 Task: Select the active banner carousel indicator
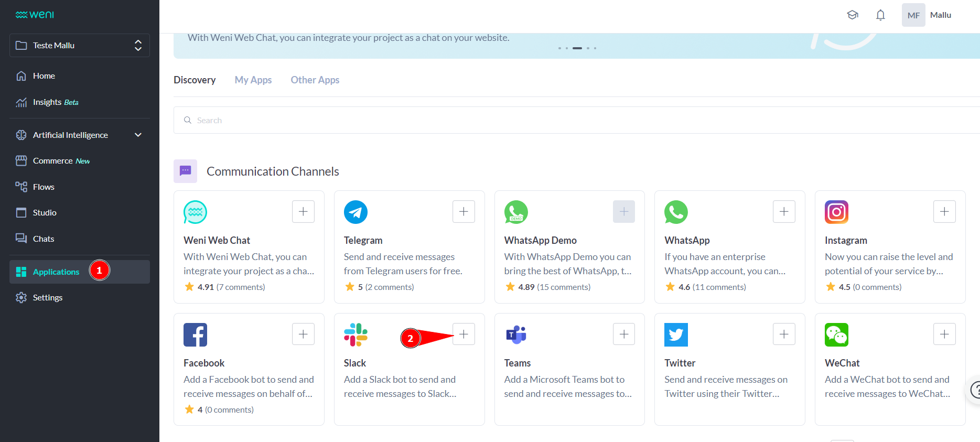click(577, 48)
